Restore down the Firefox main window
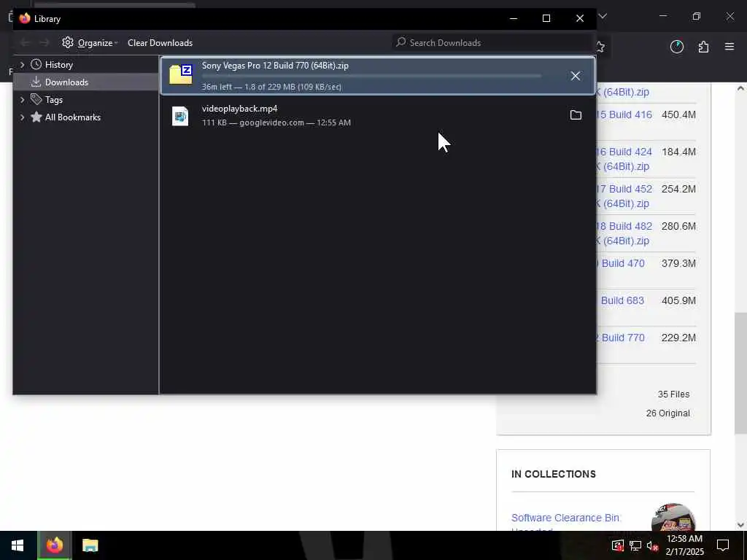This screenshot has height=560, width=747. coord(697,16)
